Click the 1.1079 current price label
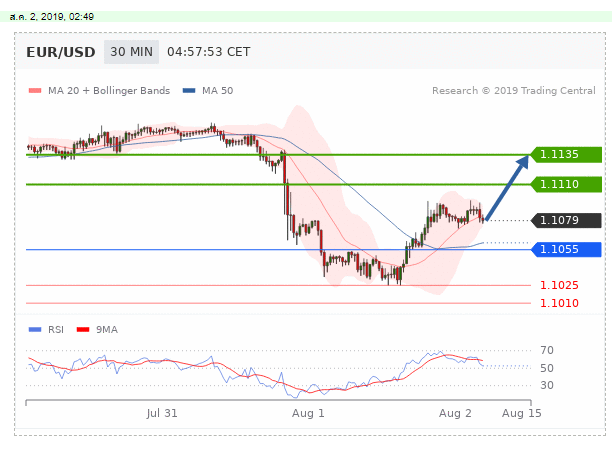The height and width of the screenshot is (449, 612). pos(566,220)
